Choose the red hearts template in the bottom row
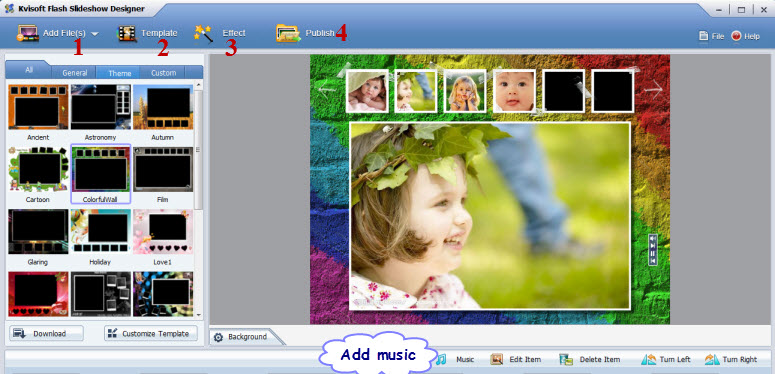Screen dimensions: 775x374 (x=38, y=293)
